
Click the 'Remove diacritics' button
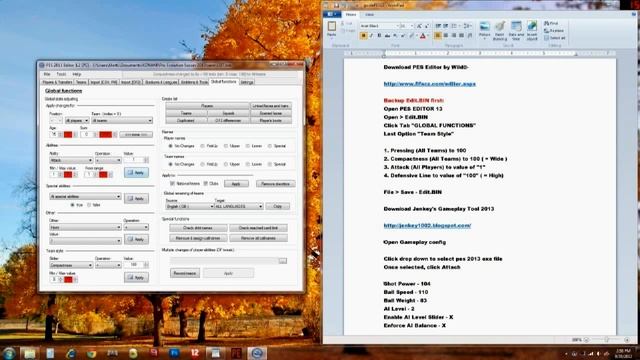click(x=276, y=184)
